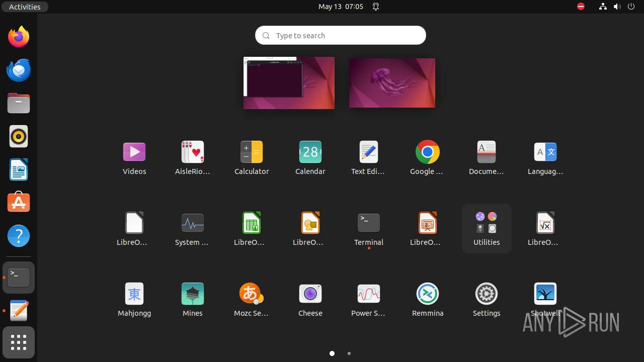Switch to Text Editor in the dock
The height and width of the screenshot is (362, 644).
coord(19,311)
